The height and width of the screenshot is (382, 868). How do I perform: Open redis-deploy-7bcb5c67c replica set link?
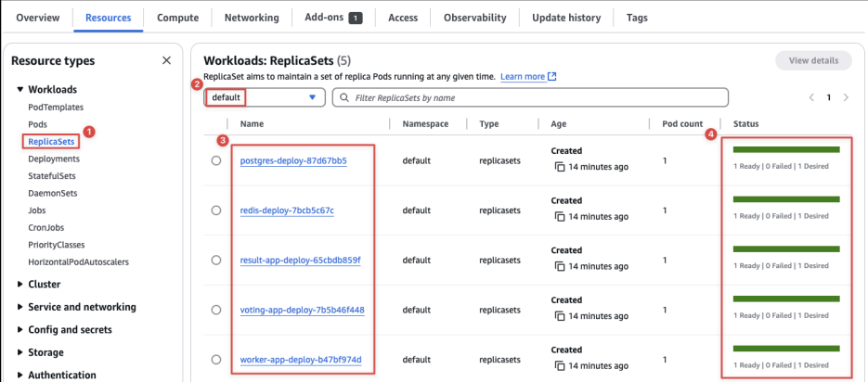click(x=287, y=210)
